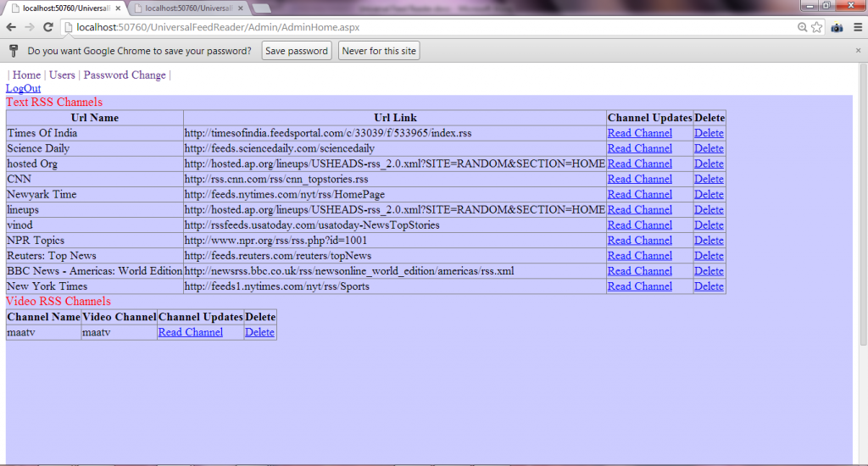Screen dimensions: 868x466
Task: Dismiss the save password infobar
Action: point(858,50)
